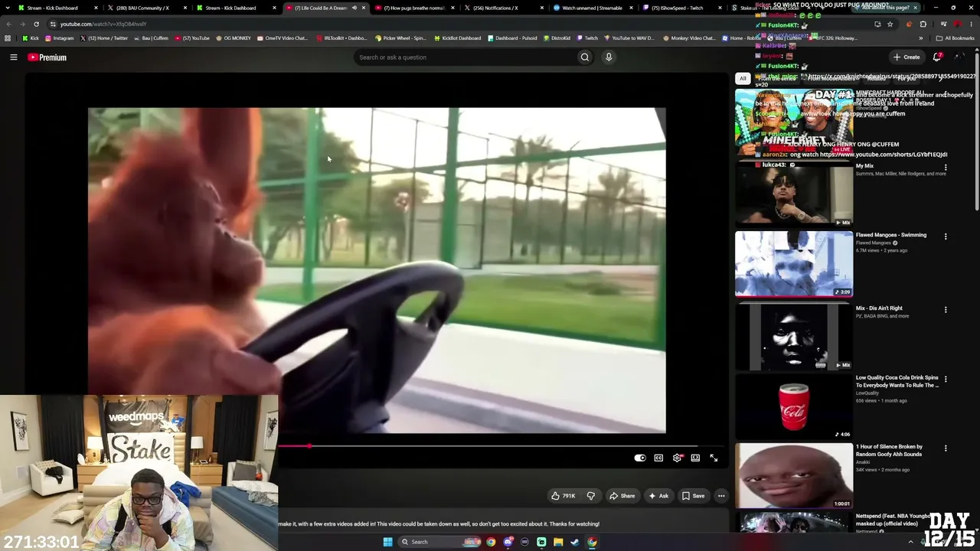
Task: Open the Twitch bookmark
Action: pyautogui.click(x=587, y=38)
